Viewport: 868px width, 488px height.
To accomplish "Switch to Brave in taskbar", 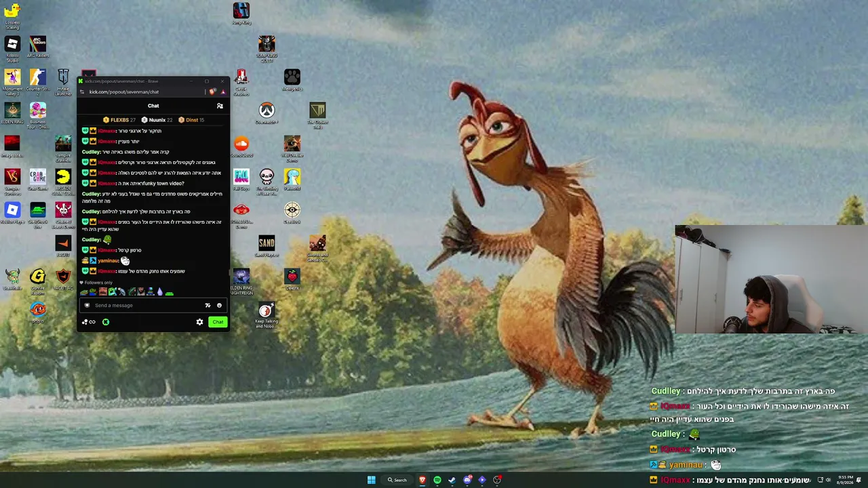I will point(422,480).
